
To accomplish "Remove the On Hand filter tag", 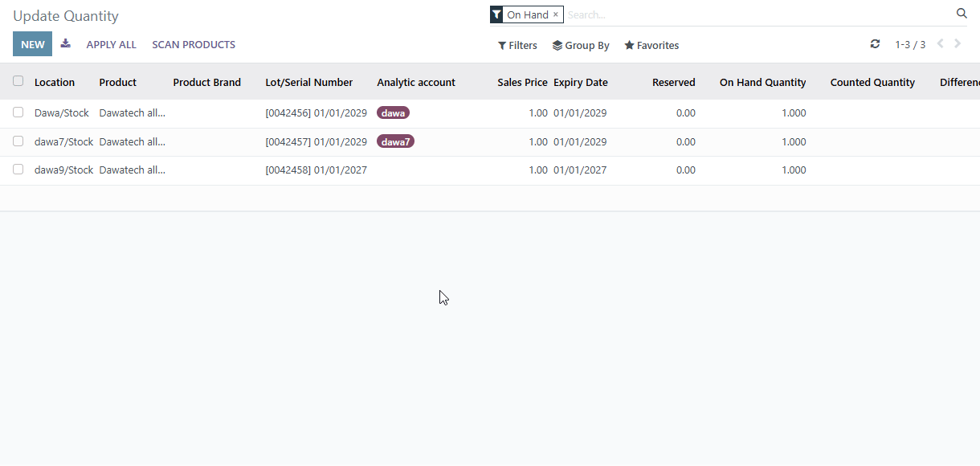I will (555, 14).
